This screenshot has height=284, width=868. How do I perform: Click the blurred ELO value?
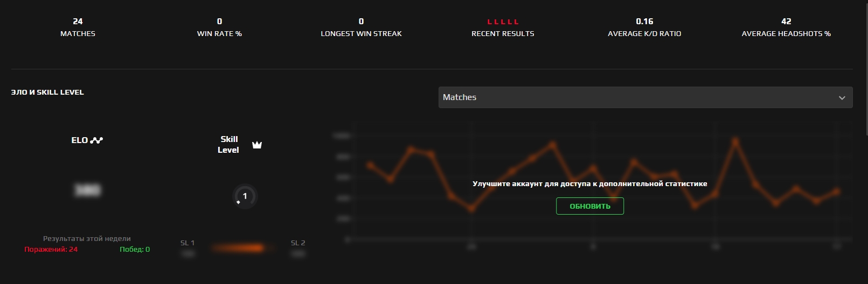click(87, 190)
